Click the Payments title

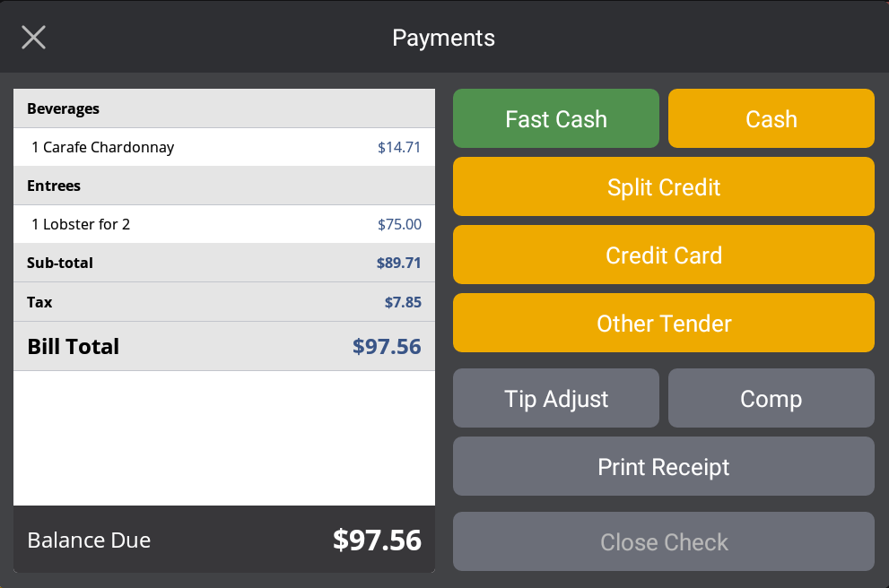pos(443,37)
